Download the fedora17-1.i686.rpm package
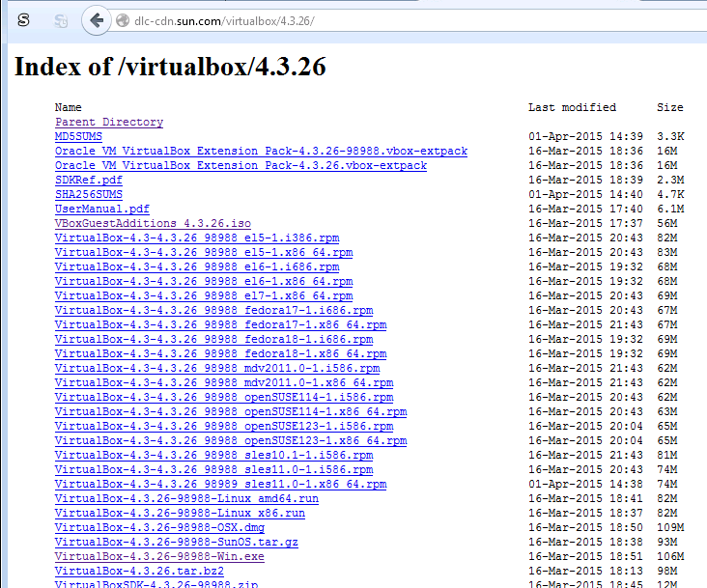 click(x=214, y=310)
